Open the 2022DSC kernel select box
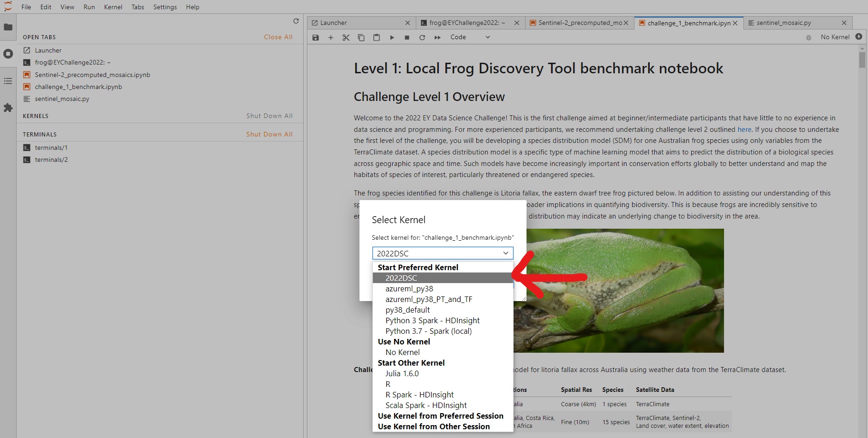Viewport: 868px width, 438px height. click(x=443, y=253)
